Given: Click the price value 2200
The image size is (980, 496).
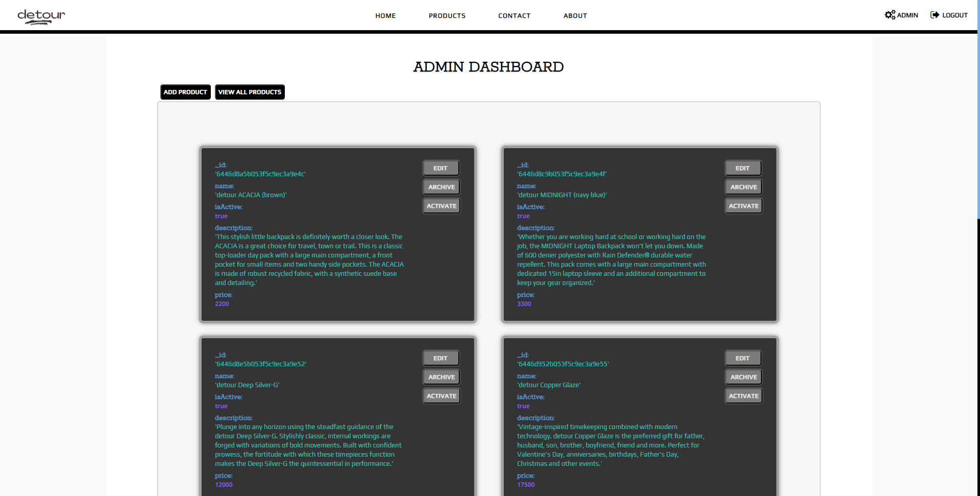Looking at the screenshot, I should 222,304.
